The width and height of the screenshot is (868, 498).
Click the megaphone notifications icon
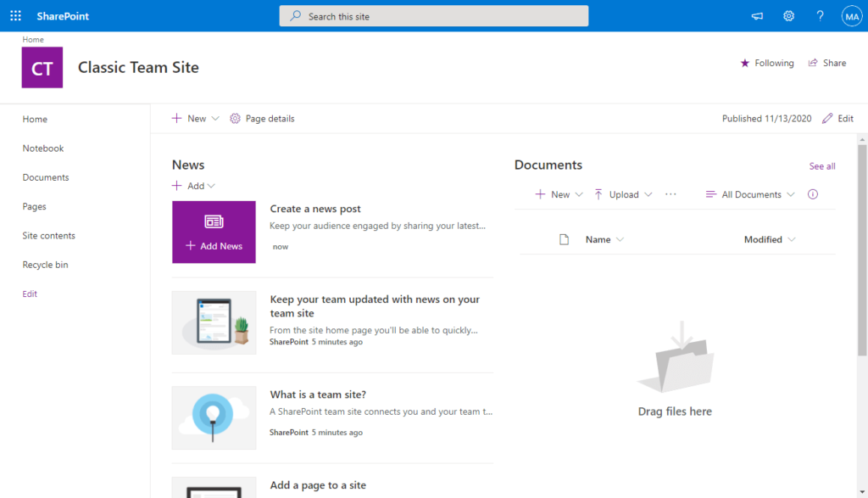coord(757,16)
